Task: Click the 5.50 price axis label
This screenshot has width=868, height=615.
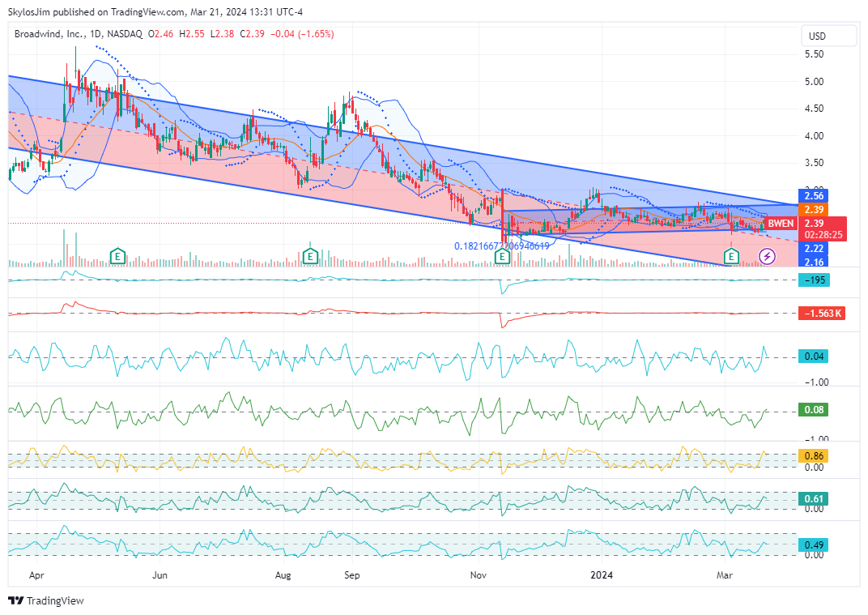Action: tap(814, 54)
